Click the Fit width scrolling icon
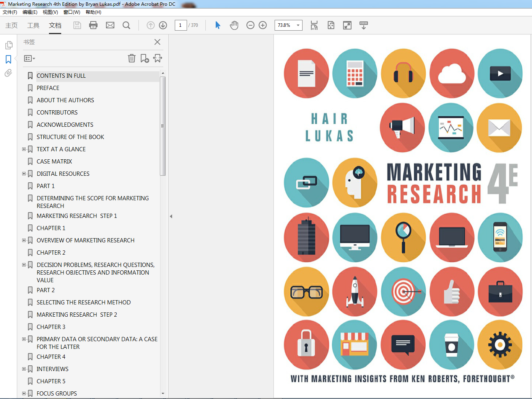 (x=314, y=25)
